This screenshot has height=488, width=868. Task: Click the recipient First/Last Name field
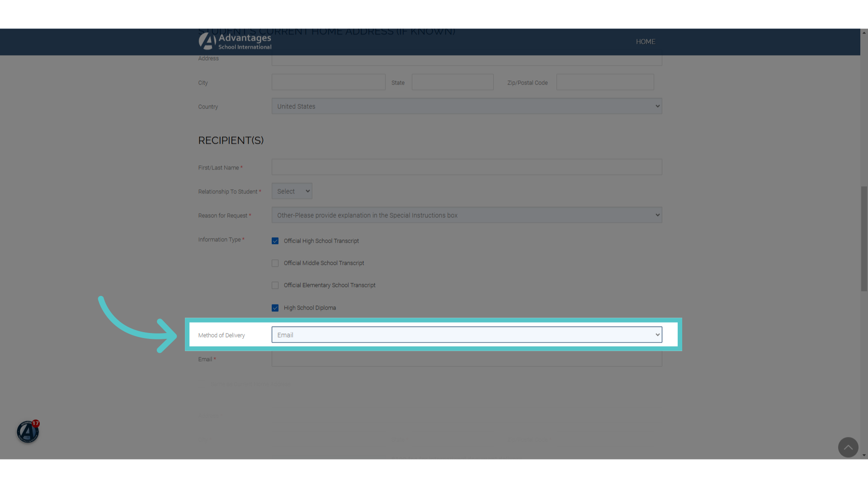click(x=467, y=167)
